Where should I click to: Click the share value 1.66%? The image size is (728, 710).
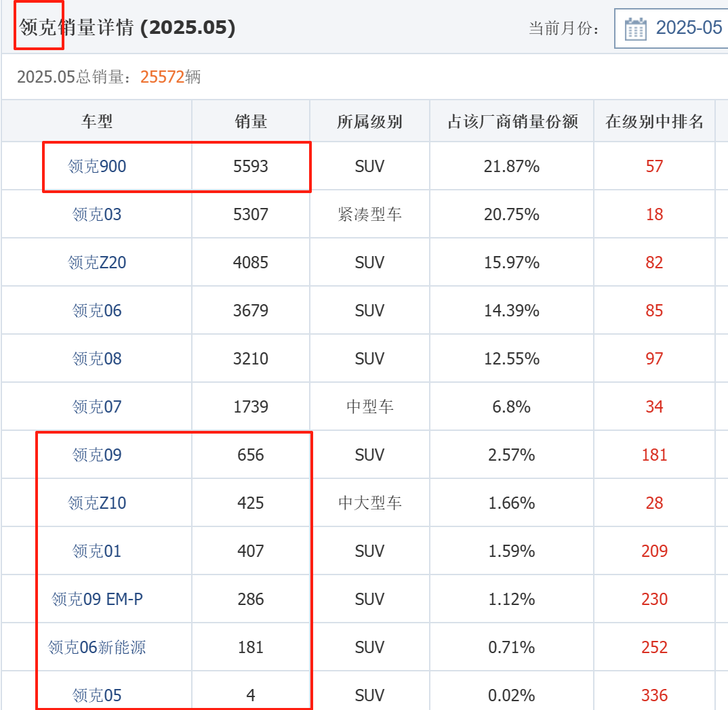pyautogui.click(x=512, y=503)
